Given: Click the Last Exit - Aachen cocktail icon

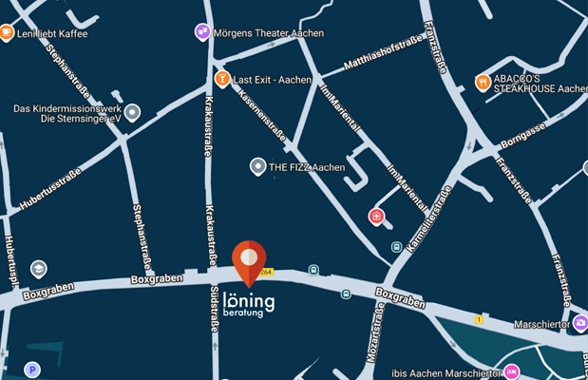Looking at the screenshot, I should click(222, 79).
